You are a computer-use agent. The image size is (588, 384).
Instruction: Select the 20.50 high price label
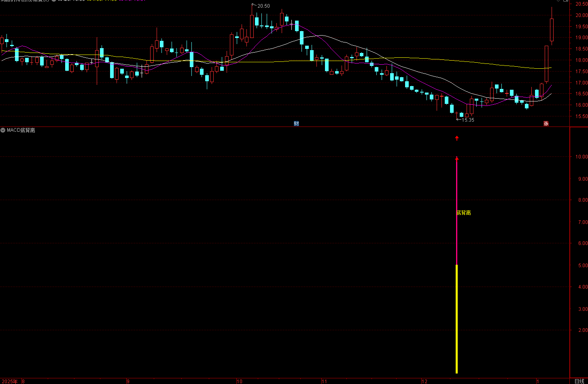pyautogui.click(x=263, y=6)
